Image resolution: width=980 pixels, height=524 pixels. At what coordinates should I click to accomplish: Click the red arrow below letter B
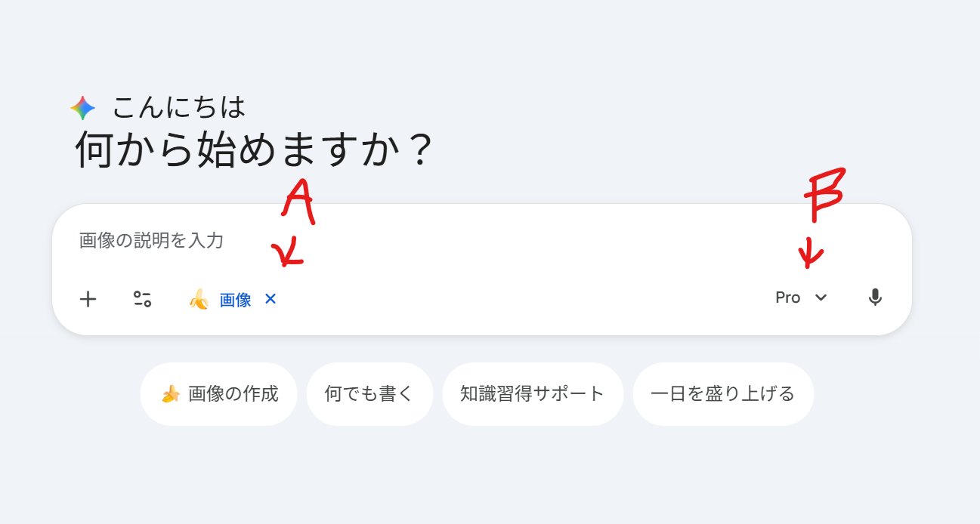point(809,253)
